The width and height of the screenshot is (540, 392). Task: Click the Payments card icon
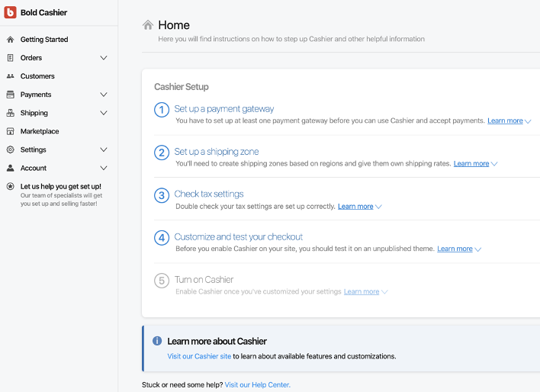click(x=11, y=95)
